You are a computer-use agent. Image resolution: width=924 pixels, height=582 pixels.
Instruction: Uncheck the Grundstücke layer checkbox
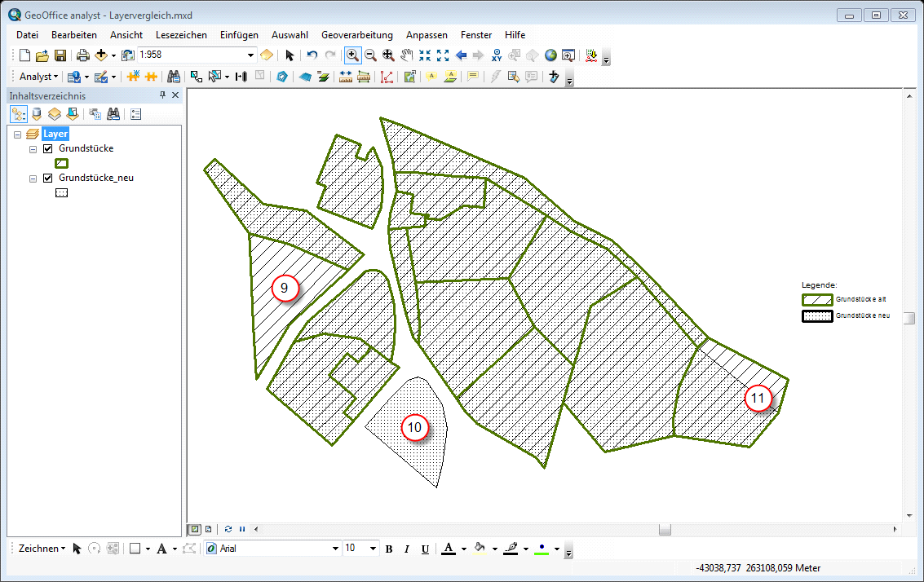click(48, 149)
